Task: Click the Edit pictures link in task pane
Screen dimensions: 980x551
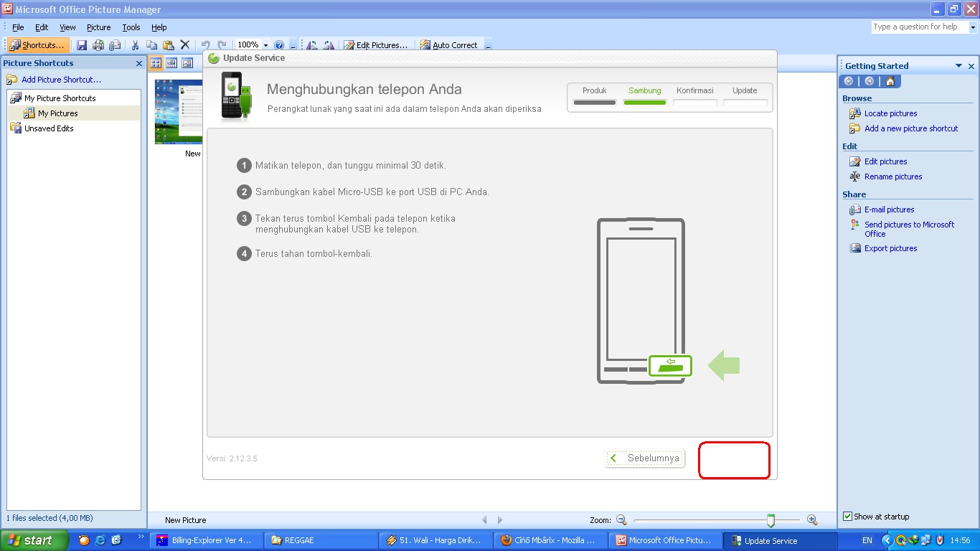Action: [885, 161]
